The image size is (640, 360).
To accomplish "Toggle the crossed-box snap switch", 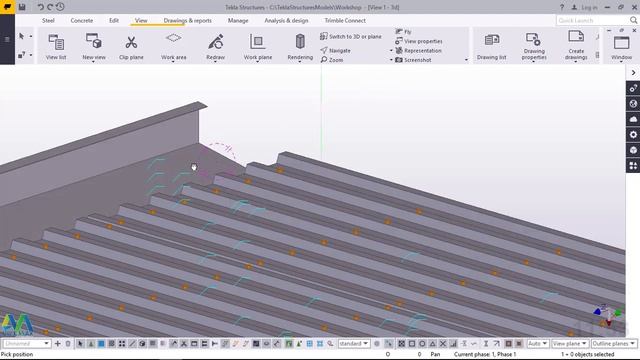I will coord(402,344).
